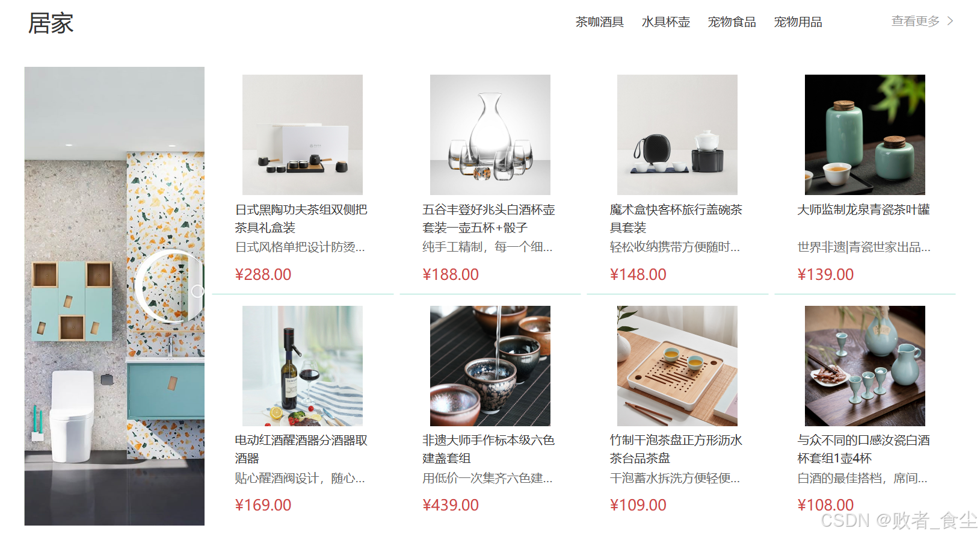980x537 pixels.
Task: Expand more via the chevron beside 查看更多
Action: [x=951, y=21]
